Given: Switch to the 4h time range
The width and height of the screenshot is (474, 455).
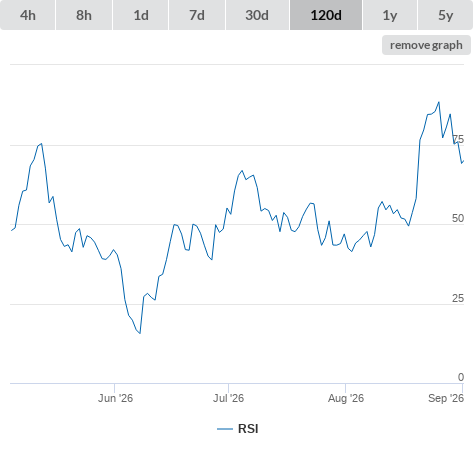Looking at the screenshot, I should pos(28,15).
